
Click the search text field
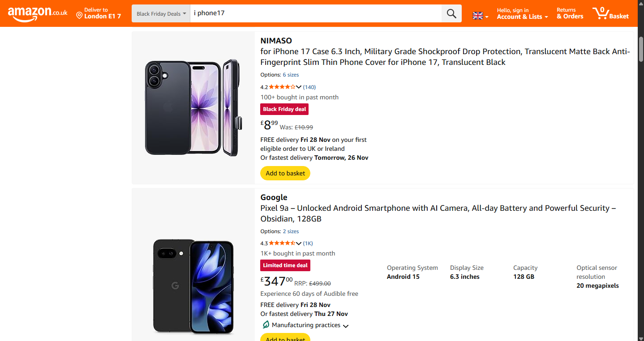click(x=315, y=13)
